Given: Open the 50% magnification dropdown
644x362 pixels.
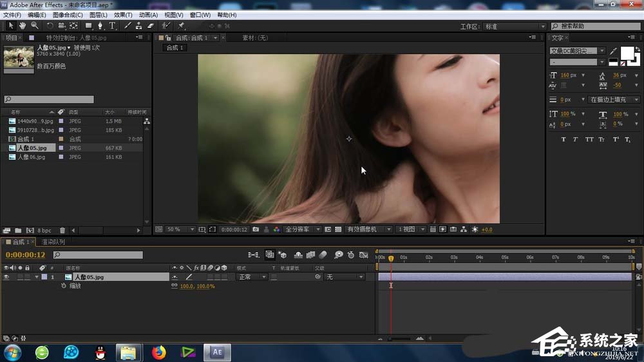Looking at the screenshot, I should (x=181, y=229).
